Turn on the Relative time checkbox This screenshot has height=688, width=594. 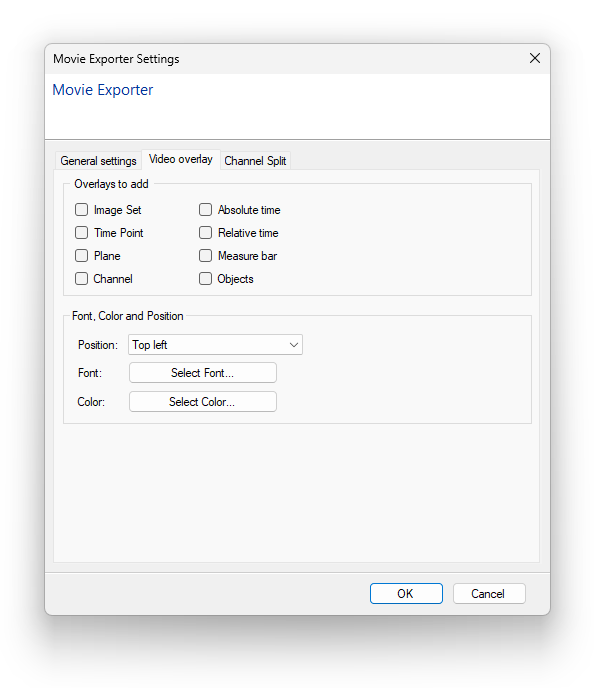click(x=205, y=233)
